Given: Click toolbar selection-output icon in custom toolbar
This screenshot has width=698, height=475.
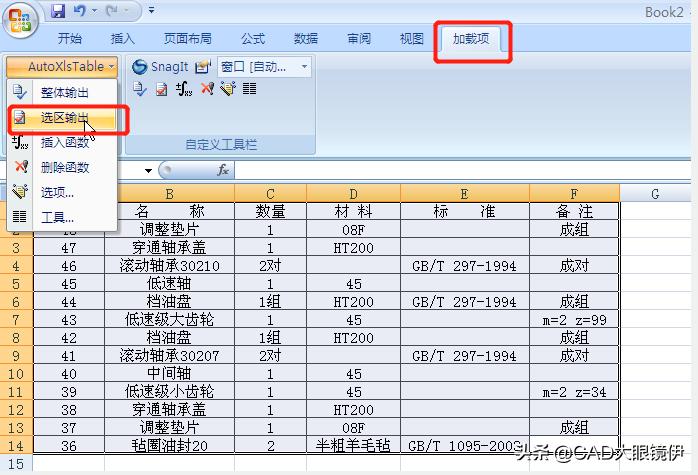Looking at the screenshot, I should point(162,89).
